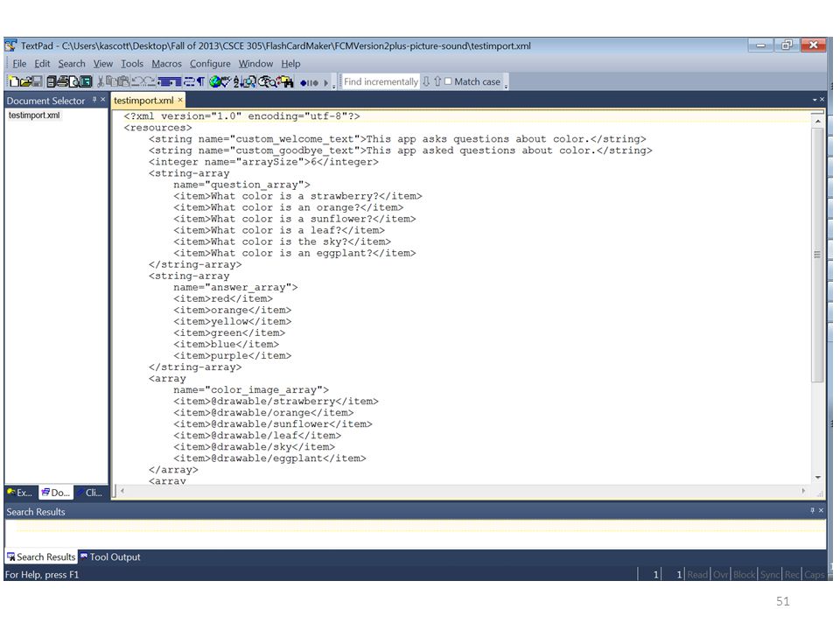
Task: Open the View menu
Action: pos(103,63)
